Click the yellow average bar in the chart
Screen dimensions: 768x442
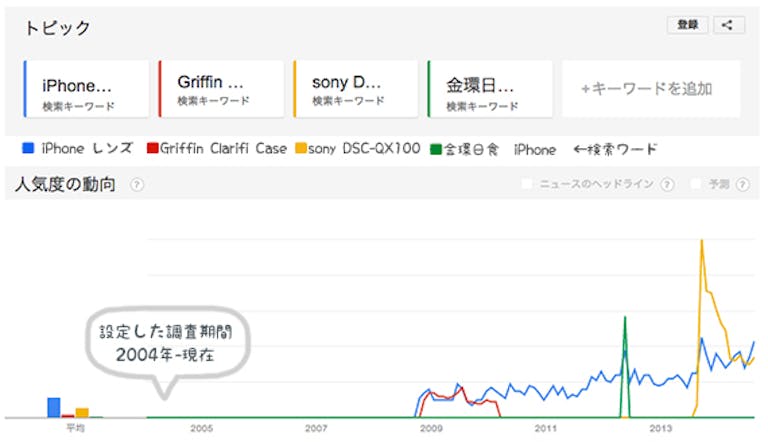[x=82, y=411]
